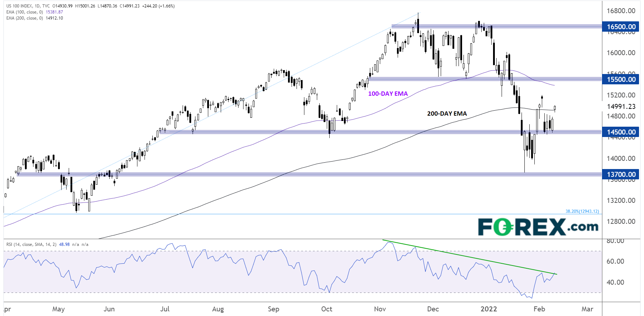This screenshot has height=316, width=644.
Task: Open the EMA (100, close, 0) legend
Action: pos(24,12)
